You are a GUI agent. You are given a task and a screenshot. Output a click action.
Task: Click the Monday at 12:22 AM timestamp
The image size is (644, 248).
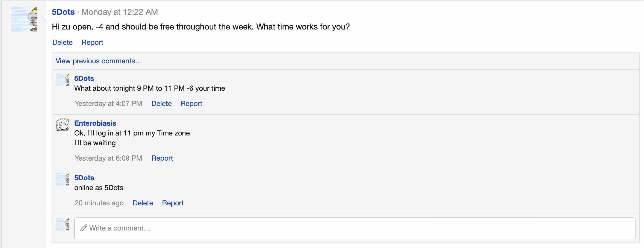coord(120,12)
